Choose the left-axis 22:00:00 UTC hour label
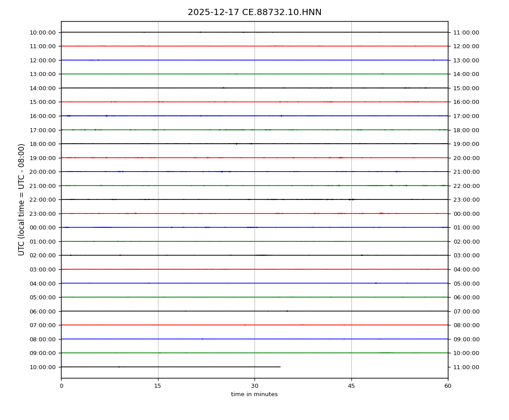 [43, 200]
